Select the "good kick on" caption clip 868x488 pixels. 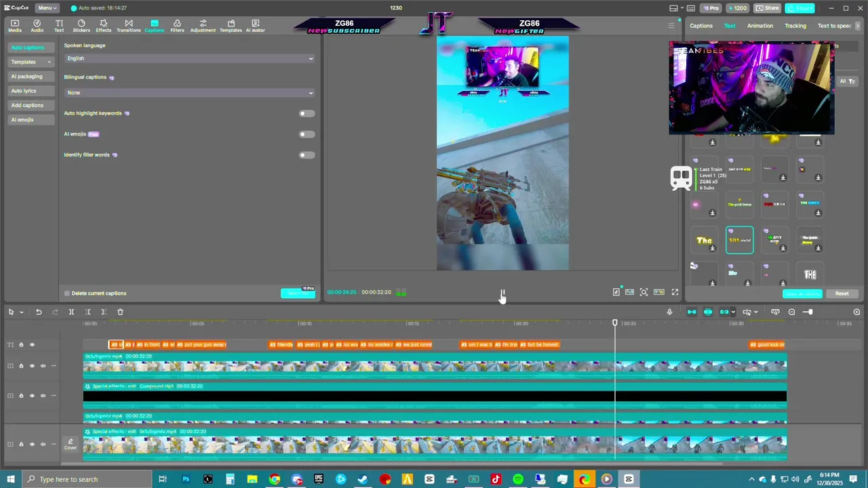(767, 344)
